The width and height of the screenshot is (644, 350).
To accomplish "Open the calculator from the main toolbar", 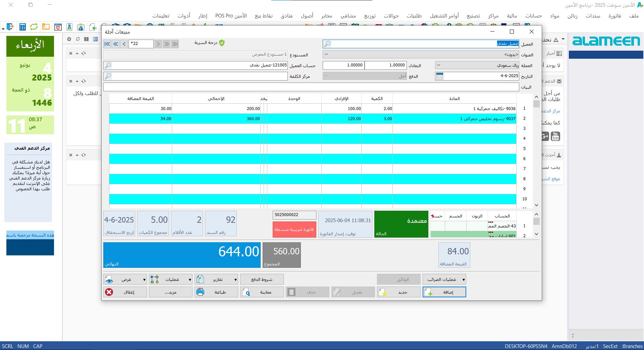I will [22, 27].
